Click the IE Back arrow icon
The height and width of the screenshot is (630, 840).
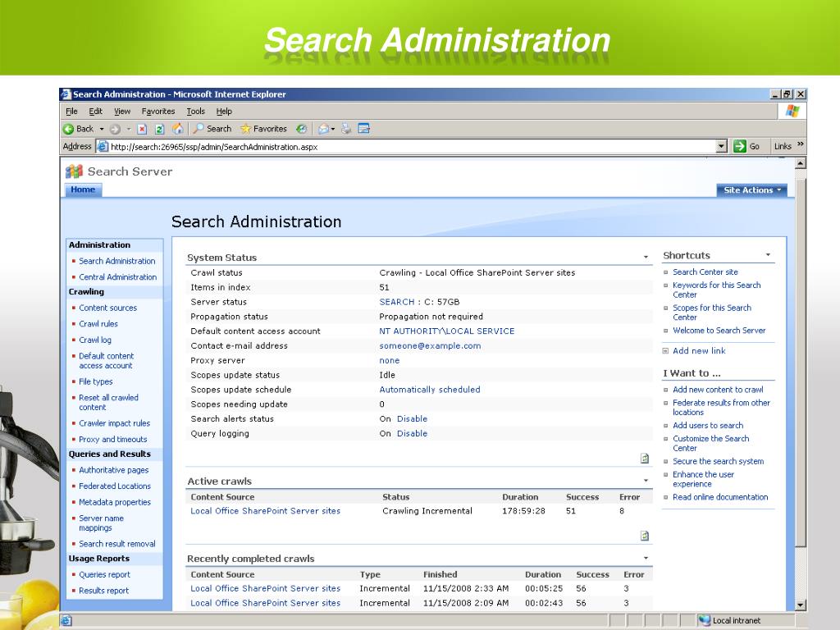click(68, 129)
